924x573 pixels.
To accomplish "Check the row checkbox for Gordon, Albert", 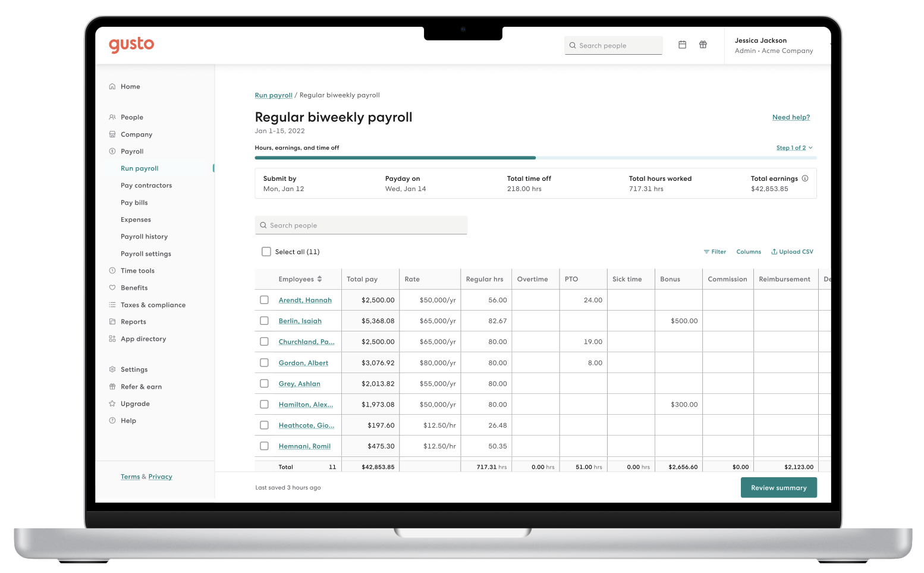I will [264, 362].
